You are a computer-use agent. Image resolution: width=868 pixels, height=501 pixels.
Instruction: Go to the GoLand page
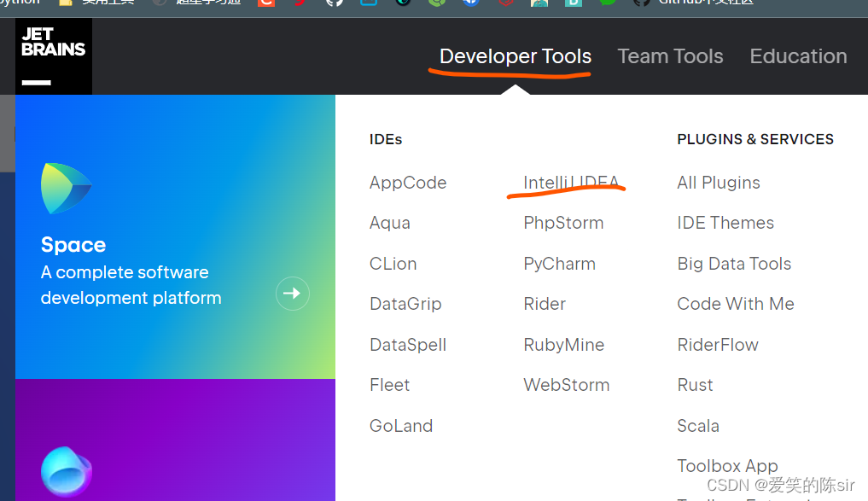click(401, 426)
